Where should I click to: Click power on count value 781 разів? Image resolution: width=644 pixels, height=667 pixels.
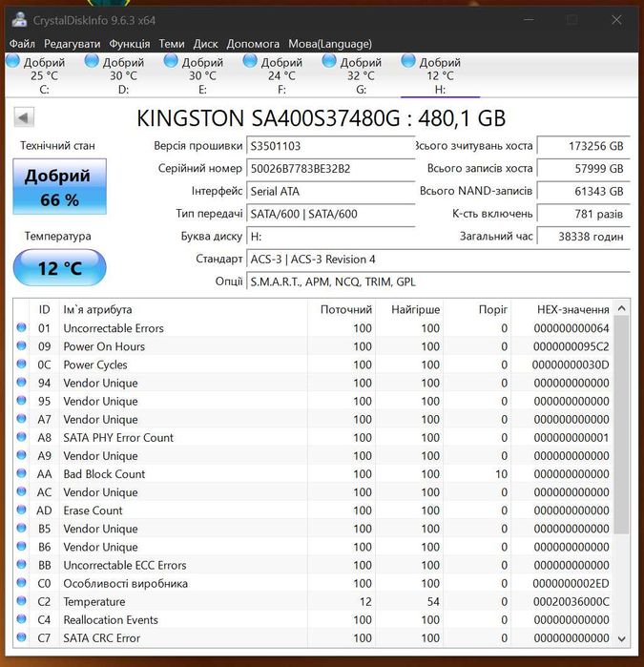click(584, 214)
